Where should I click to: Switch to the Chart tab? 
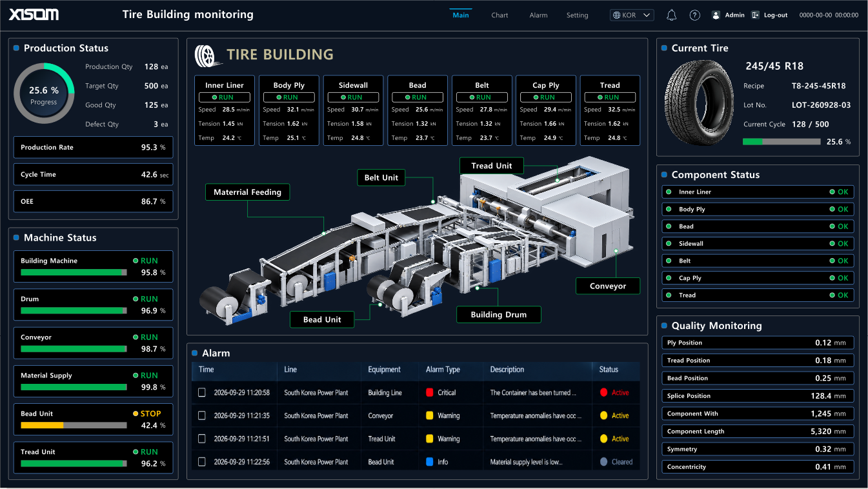coord(500,15)
